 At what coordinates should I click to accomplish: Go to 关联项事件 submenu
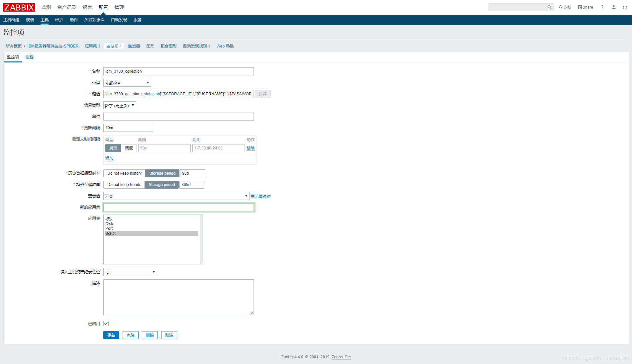(x=94, y=20)
